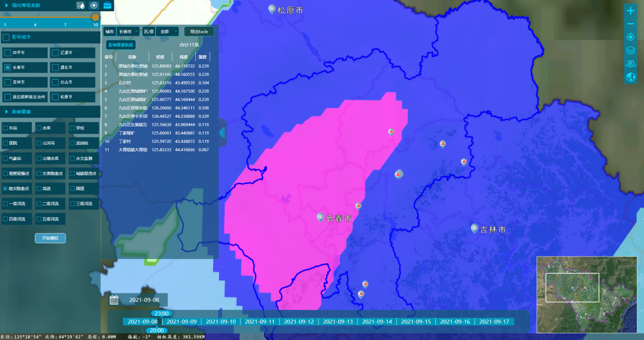This screenshot has height=340, width=644.
Task: Open the 城市 dropdown showing 长春市
Action: click(x=128, y=31)
